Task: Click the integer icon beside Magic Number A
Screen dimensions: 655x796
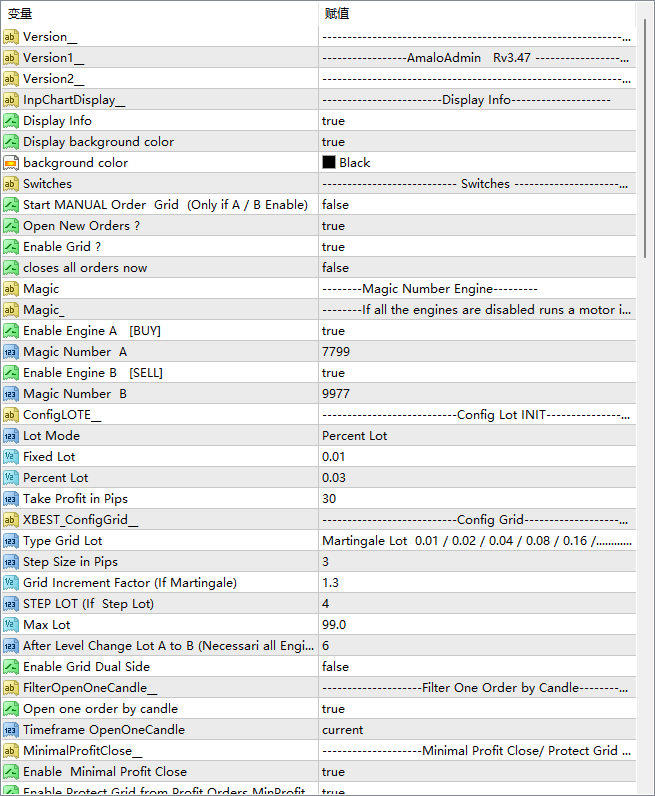Action: click(11, 352)
